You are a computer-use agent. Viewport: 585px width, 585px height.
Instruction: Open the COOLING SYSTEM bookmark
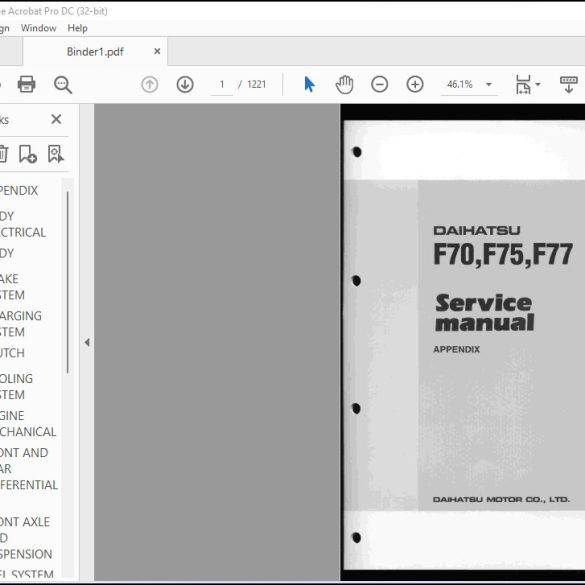pos(16,387)
